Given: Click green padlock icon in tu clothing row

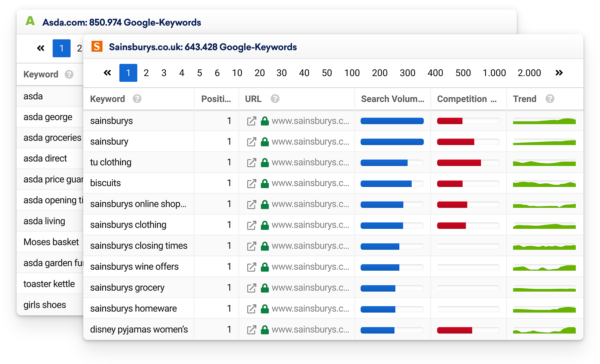Looking at the screenshot, I should click(x=265, y=162).
